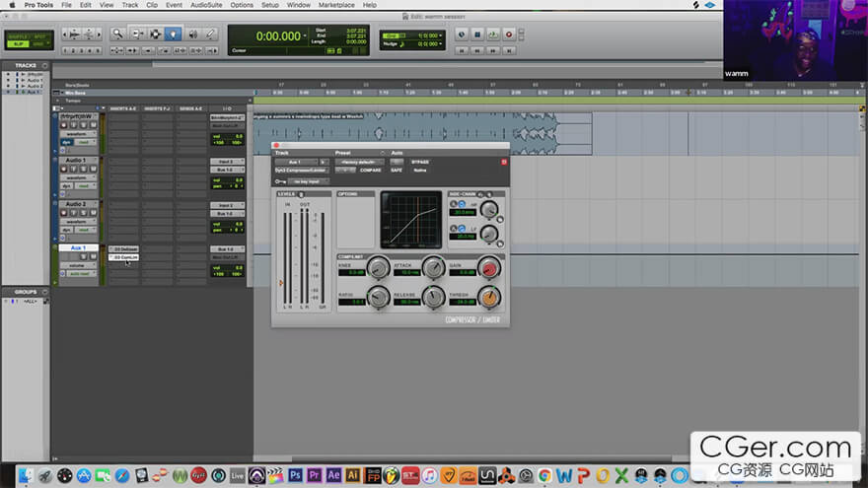
Task: Open Aux 1 auto read automation selector
Action: (82, 274)
